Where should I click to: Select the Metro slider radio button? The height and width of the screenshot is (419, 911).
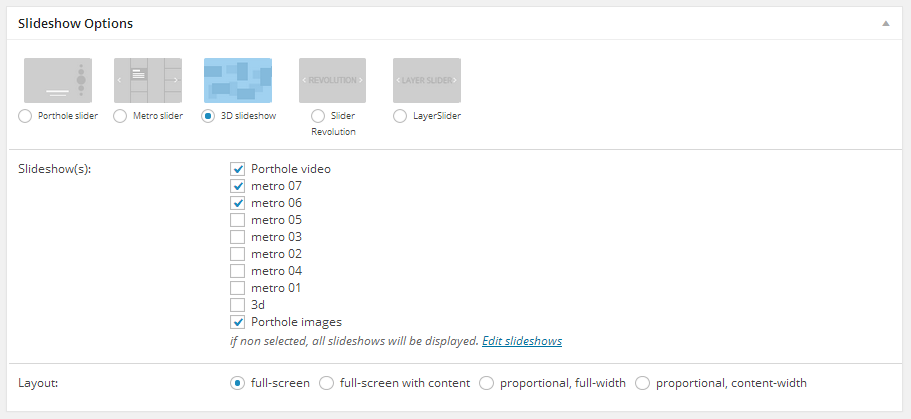[x=120, y=116]
